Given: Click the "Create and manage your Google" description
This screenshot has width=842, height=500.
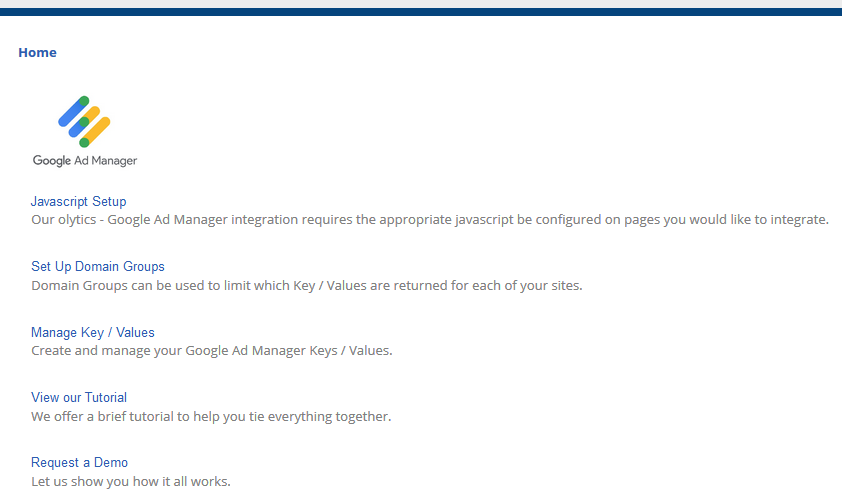Looking at the screenshot, I should pyautogui.click(x=211, y=351).
